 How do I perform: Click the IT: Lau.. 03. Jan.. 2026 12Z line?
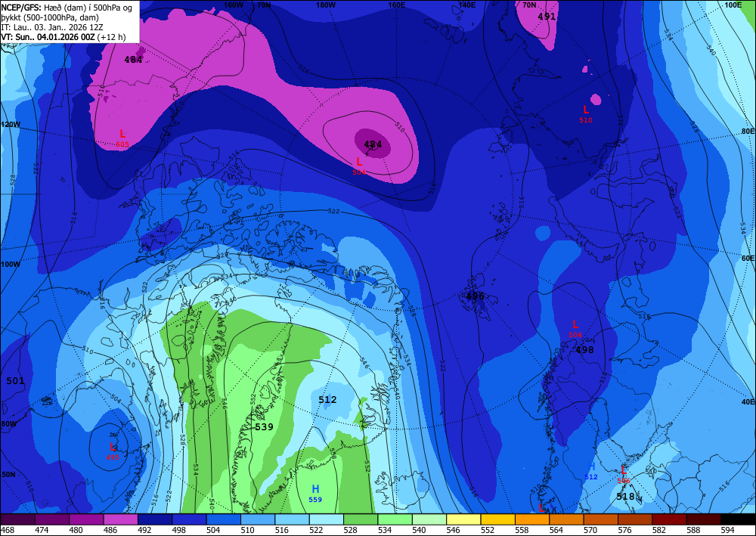pos(52,27)
